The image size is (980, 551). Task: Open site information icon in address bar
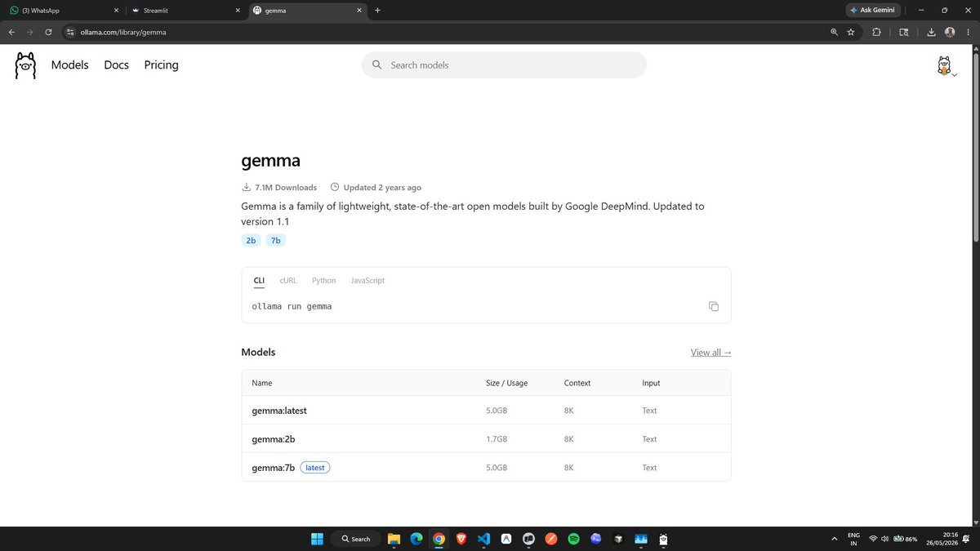click(x=70, y=32)
